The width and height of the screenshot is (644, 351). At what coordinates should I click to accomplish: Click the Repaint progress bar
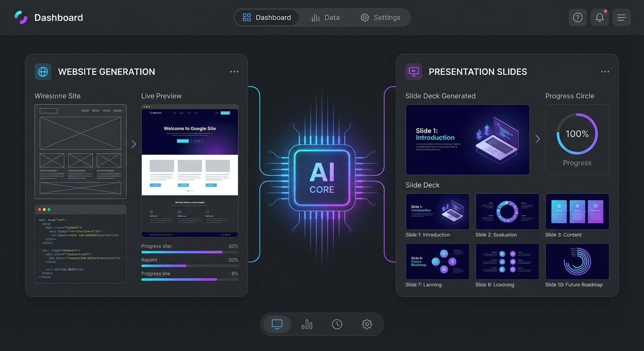click(x=190, y=266)
